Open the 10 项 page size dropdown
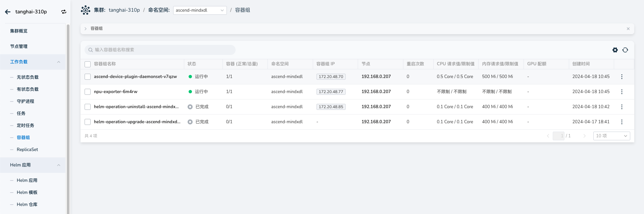 point(611,136)
